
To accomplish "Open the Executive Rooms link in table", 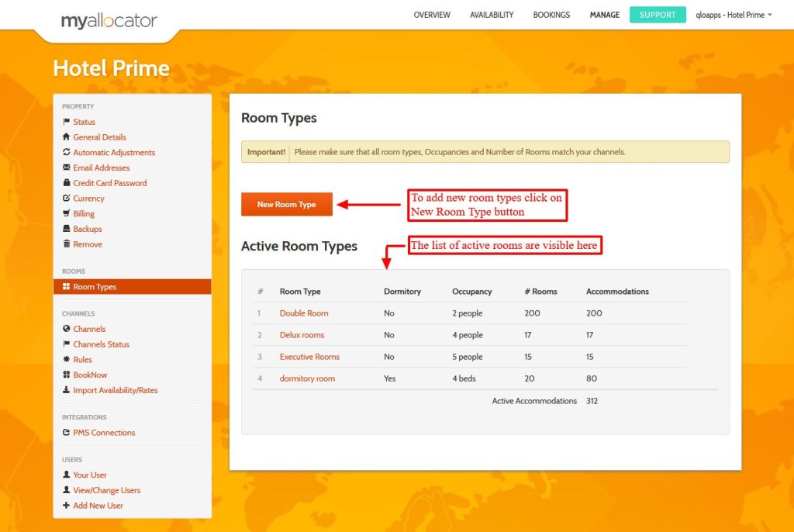I will pyautogui.click(x=309, y=357).
